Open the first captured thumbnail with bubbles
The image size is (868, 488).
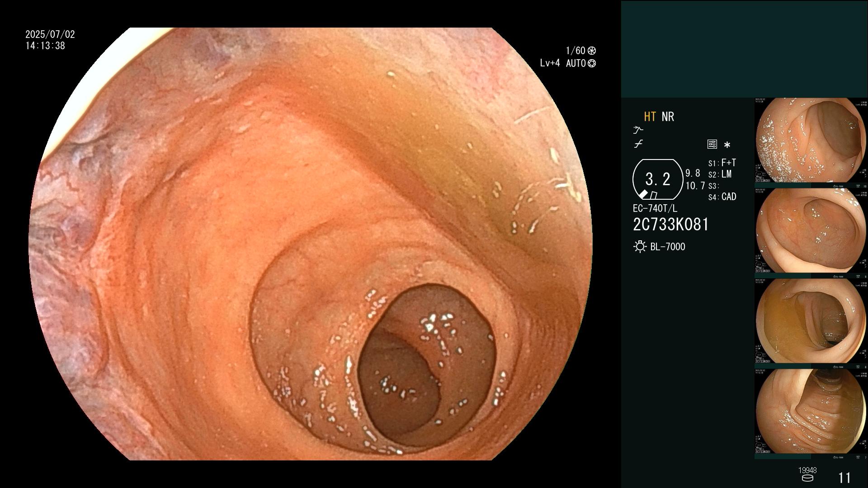tap(811, 141)
